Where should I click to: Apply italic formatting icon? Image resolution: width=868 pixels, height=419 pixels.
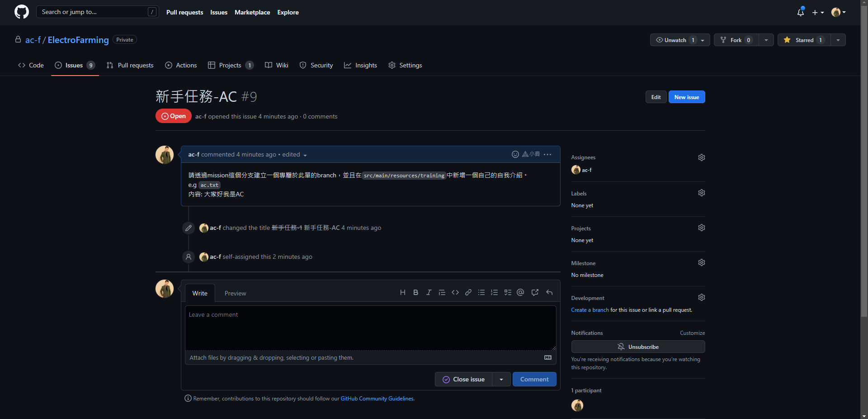coord(429,292)
